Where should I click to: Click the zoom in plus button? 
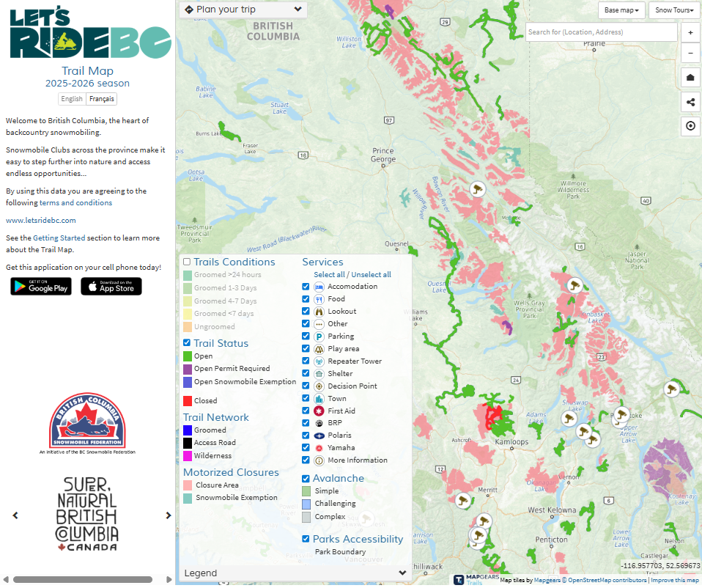[x=690, y=32]
